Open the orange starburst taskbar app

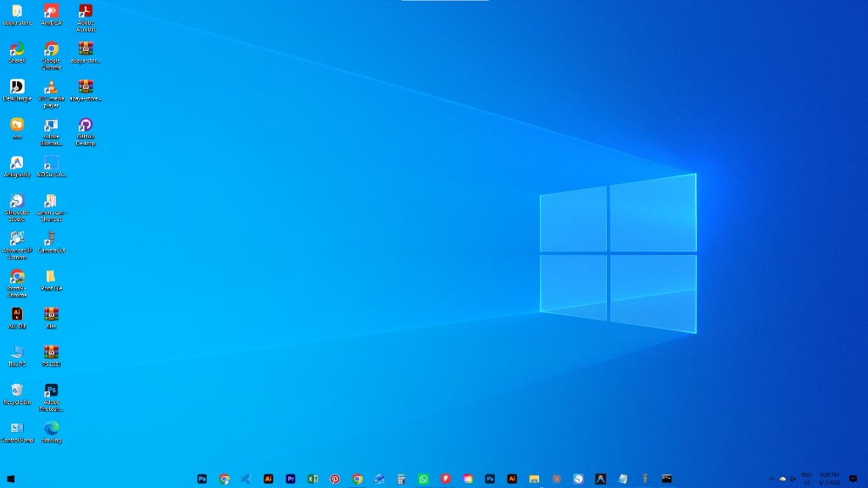click(x=556, y=480)
